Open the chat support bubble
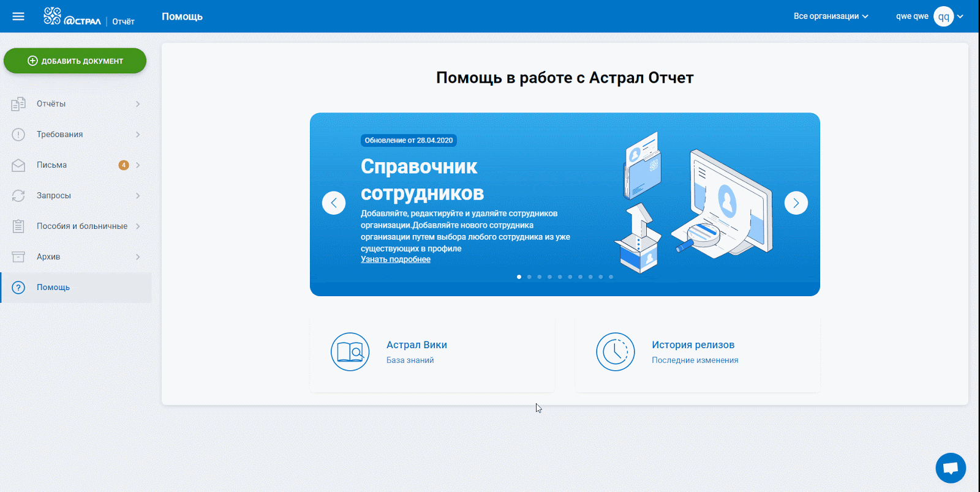980x492 pixels. [951, 468]
